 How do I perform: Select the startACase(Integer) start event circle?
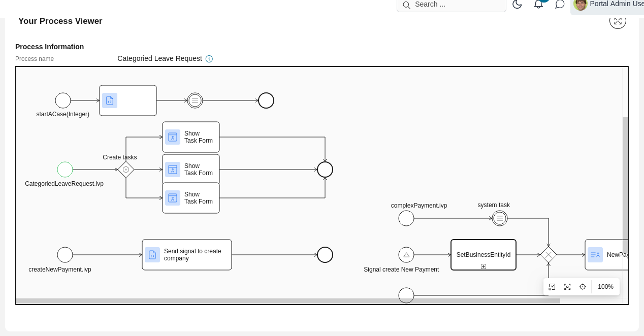coord(63,100)
